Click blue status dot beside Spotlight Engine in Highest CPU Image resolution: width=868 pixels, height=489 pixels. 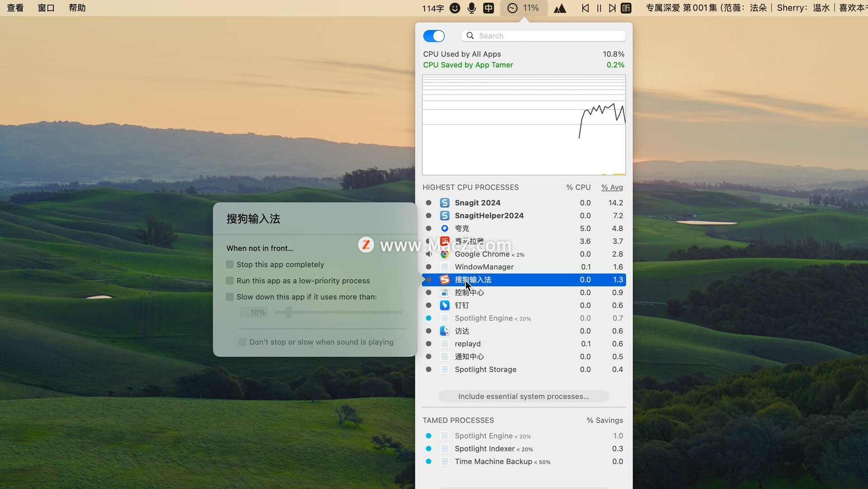pyautogui.click(x=429, y=318)
